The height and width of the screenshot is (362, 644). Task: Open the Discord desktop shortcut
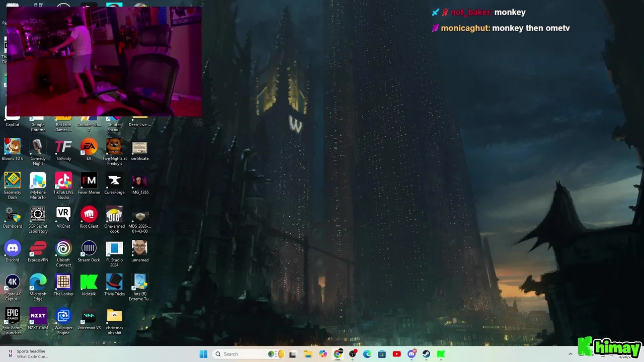(13, 251)
